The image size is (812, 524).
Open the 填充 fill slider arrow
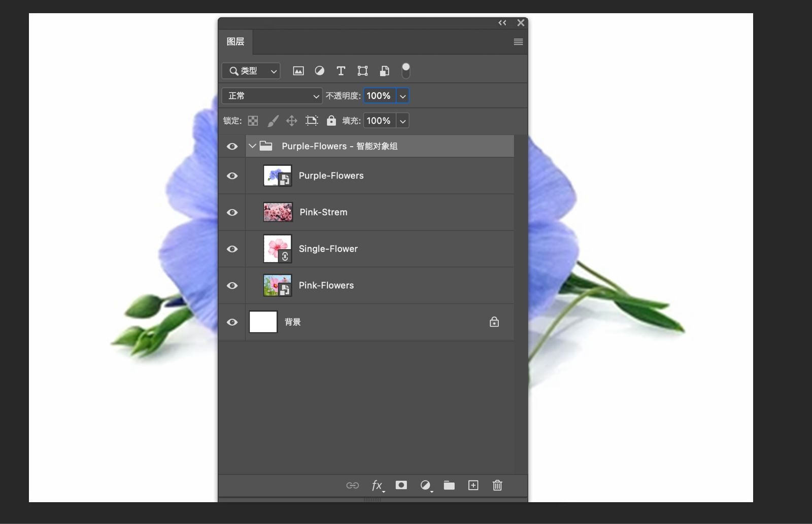tap(402, 121)
